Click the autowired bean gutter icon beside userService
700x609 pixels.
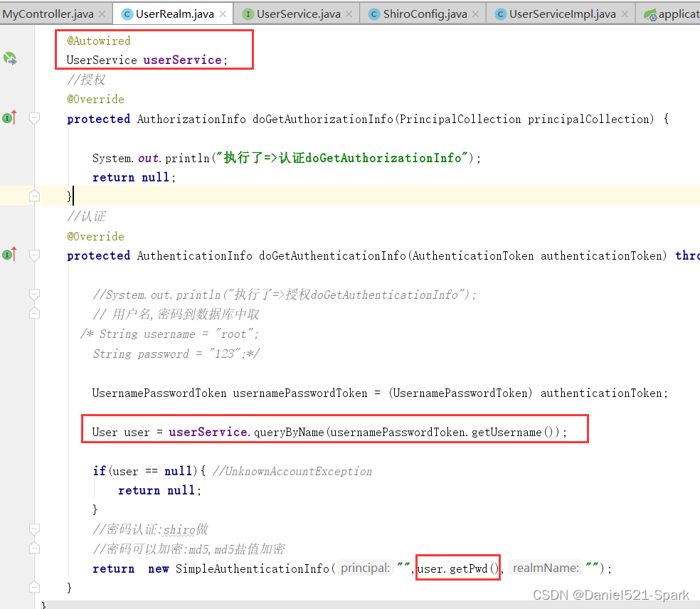(10, 58)
